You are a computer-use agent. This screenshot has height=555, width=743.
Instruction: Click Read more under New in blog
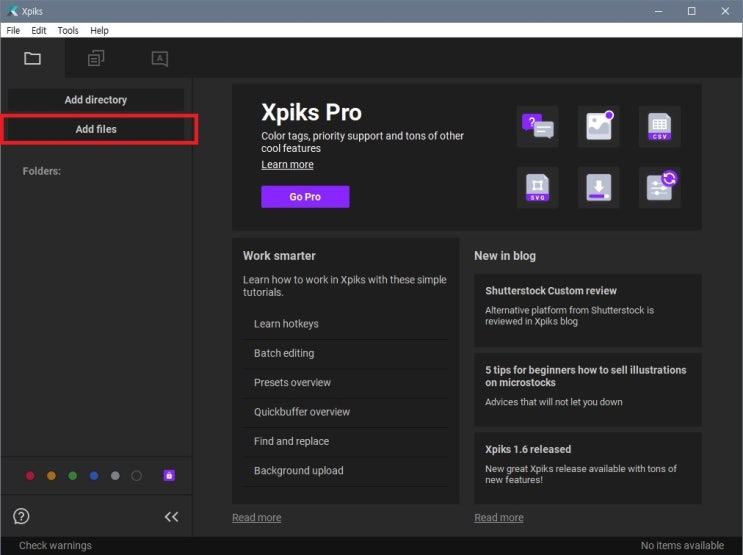coord(498,518)
